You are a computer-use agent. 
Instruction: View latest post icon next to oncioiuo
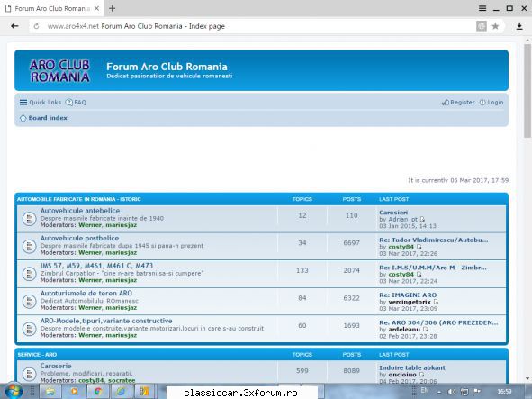point(421,375)
